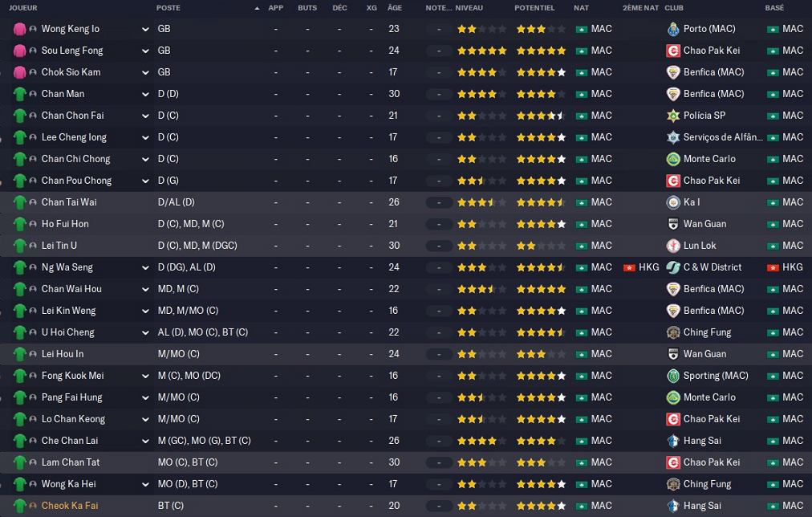Screen dimensions: 812x517
Task: Click Sou Leng Fong's pink goalkeeper shirt icon
Action: click(x=20, y=51)
